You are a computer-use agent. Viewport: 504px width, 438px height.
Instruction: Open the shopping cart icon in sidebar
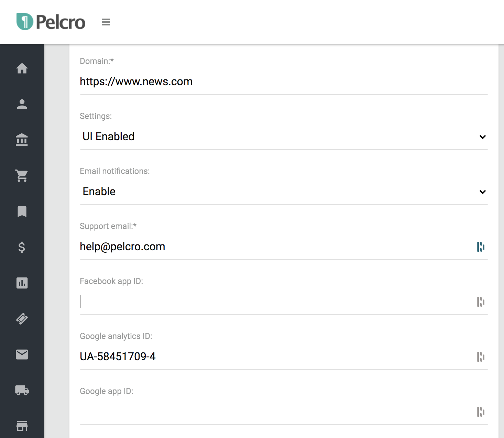[22, 176]
